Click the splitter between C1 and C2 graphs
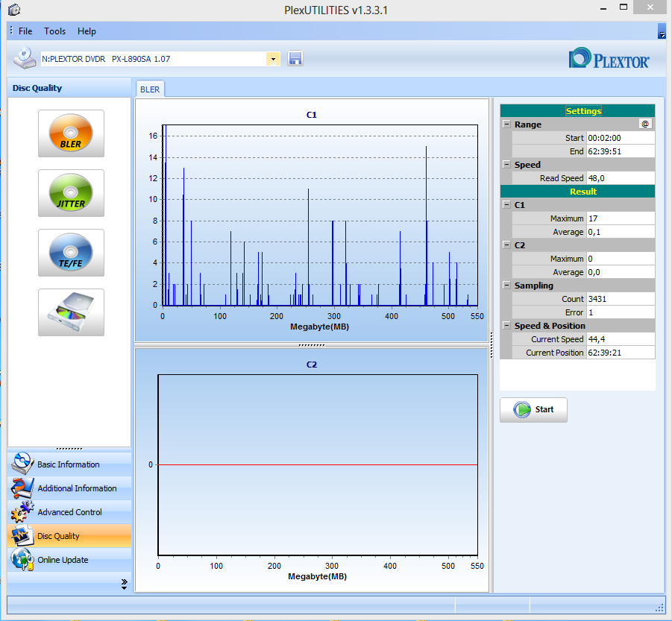Screen dimensions: 672x621 [x=312, y=344]
